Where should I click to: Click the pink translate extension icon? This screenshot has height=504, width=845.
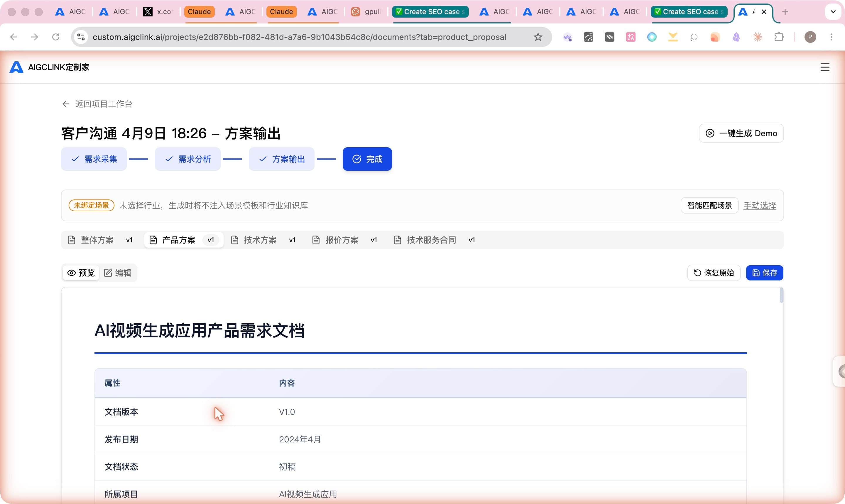631,37
